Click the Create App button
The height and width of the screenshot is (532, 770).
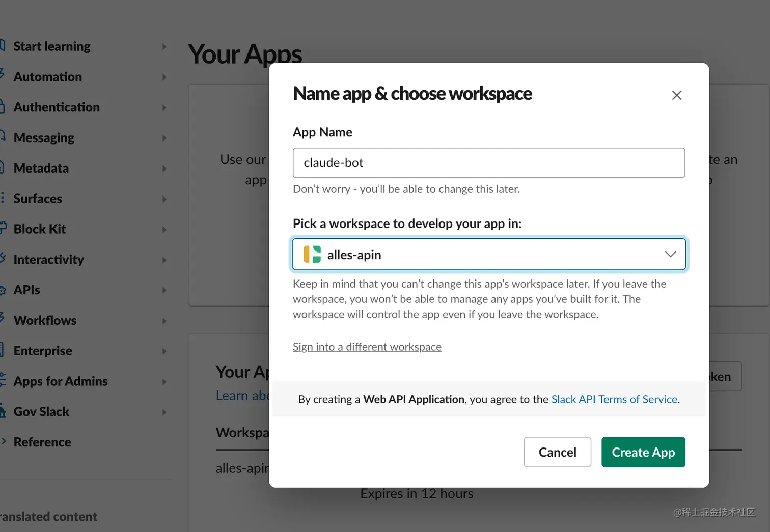(x=643, y=452)
